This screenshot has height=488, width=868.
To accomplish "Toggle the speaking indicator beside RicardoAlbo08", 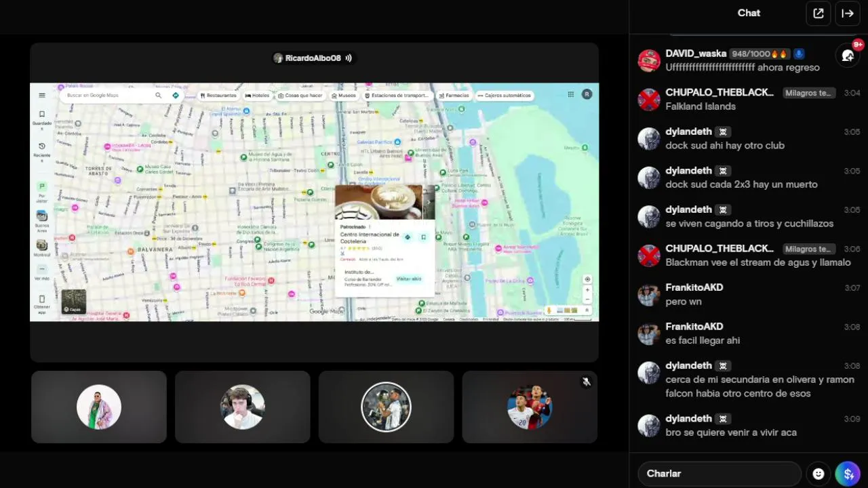I will (x=349, y=58).
